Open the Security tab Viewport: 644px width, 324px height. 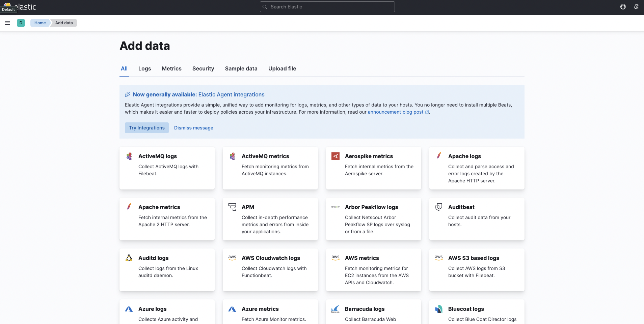click(x=203, y=69)
